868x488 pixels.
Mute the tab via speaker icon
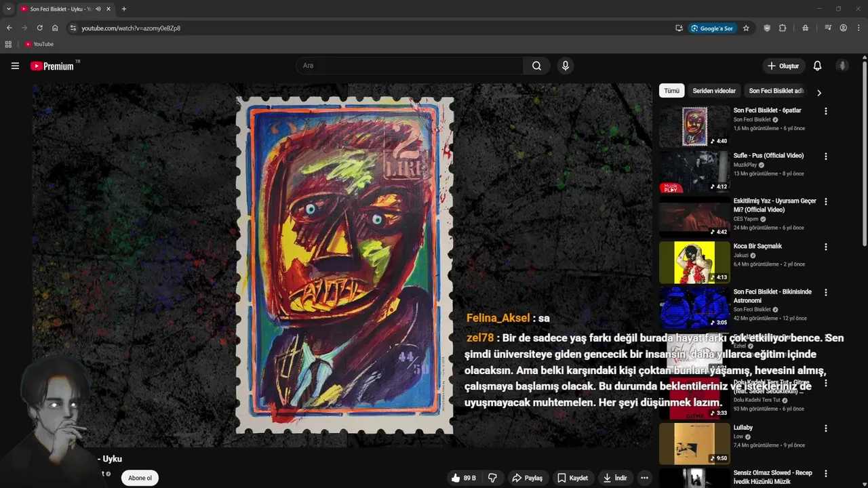point(98,9)
